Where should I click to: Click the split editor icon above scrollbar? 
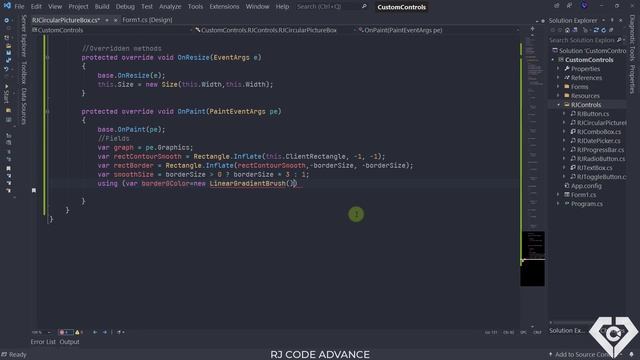point(532,29)
